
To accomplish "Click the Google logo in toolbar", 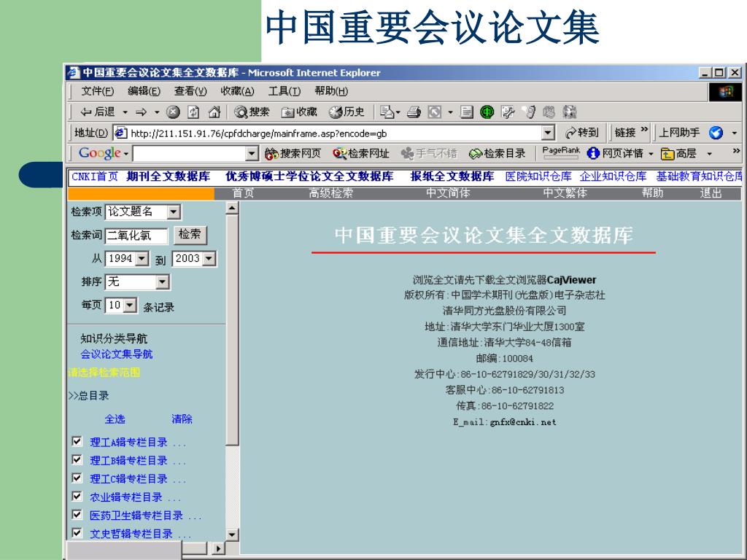I will coord(99,153).
